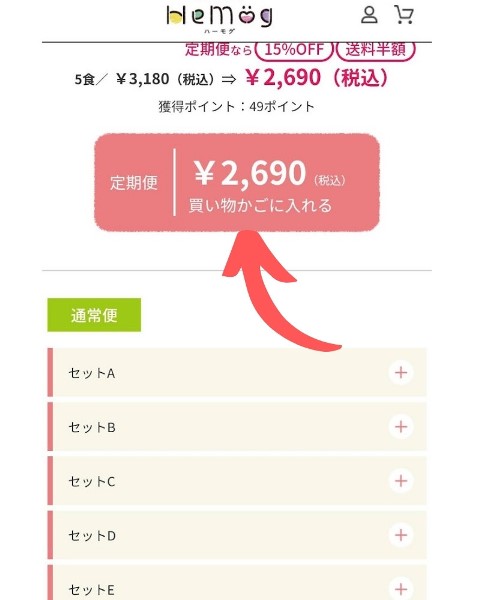This screenshot has width=480, height=600.
Task: Open the セットA row
Action: click(x=237, y=372)
